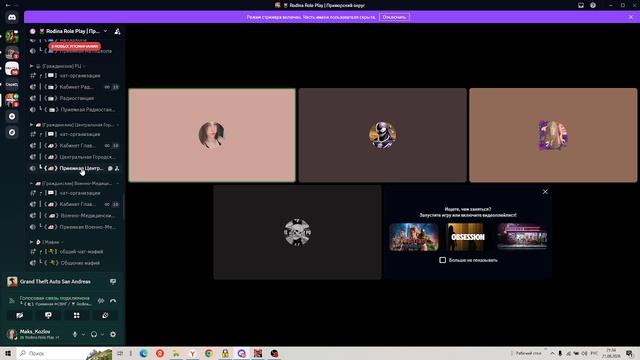Open the second server icon with red badge

(12, 53)
